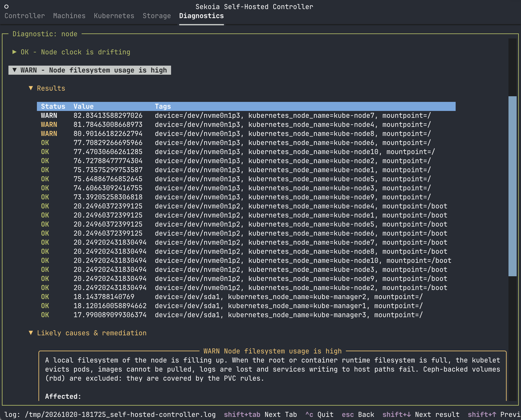Screen dimensions: 521x420
Task: Select the value 75.73575299753587
Action: point(108,170)
